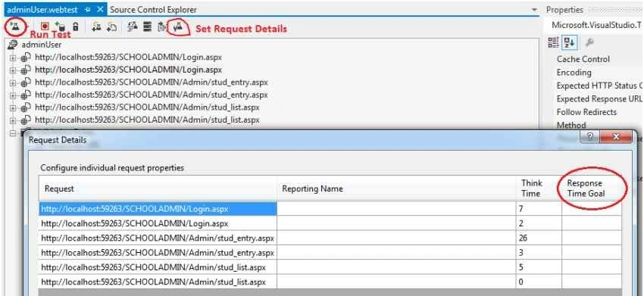644x296 pixels.
Task: Click Reporting Name cell for think time 26 row
Action: point(397,238)
